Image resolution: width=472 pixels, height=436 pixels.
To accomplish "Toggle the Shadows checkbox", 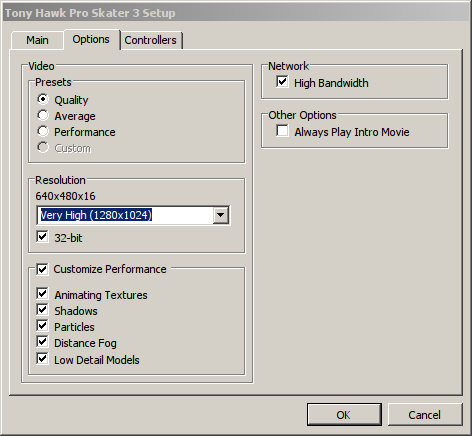I will 42,310.
